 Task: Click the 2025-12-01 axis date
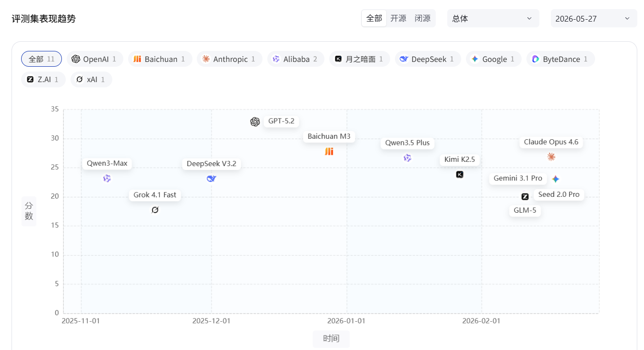tap(212, 321)
